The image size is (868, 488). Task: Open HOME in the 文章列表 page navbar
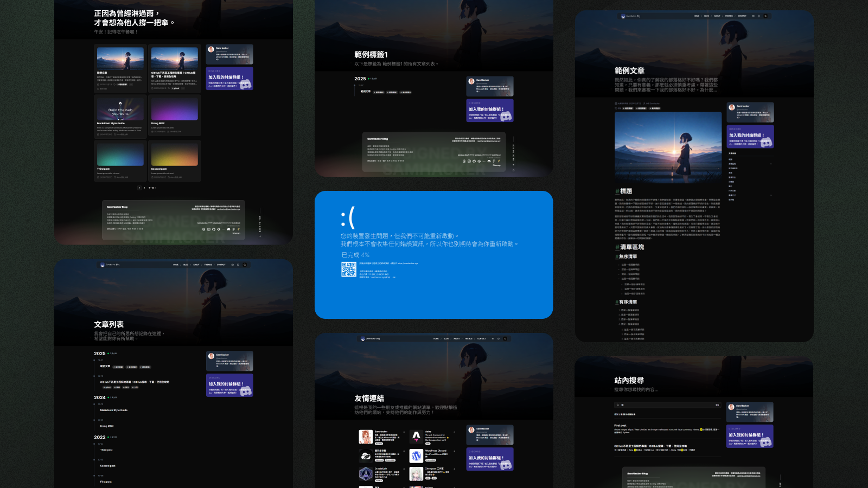tap(176, 265)
